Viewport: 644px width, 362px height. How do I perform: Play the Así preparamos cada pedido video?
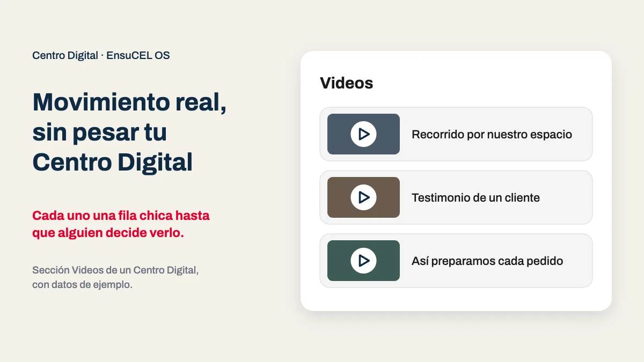pyautogui.click(x=363, y=261)
